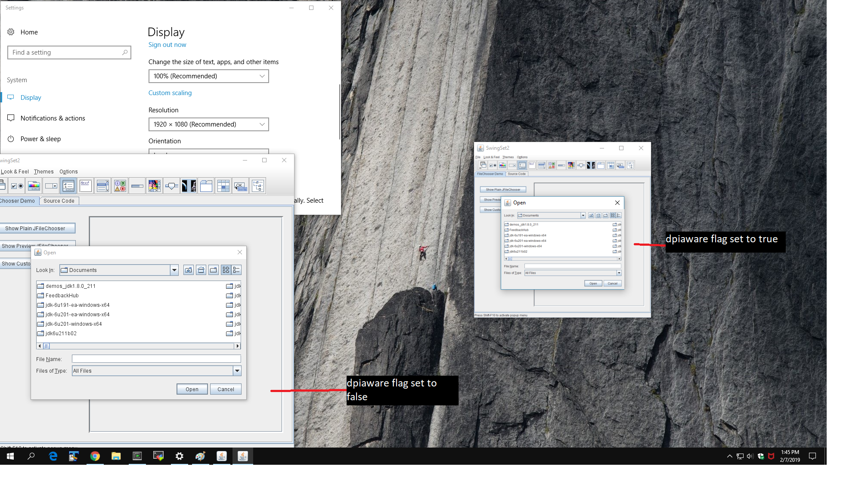Open the tabbed pane demo icon
The width and height of the screenshot is (868, 488).
[x=206, y=186]
